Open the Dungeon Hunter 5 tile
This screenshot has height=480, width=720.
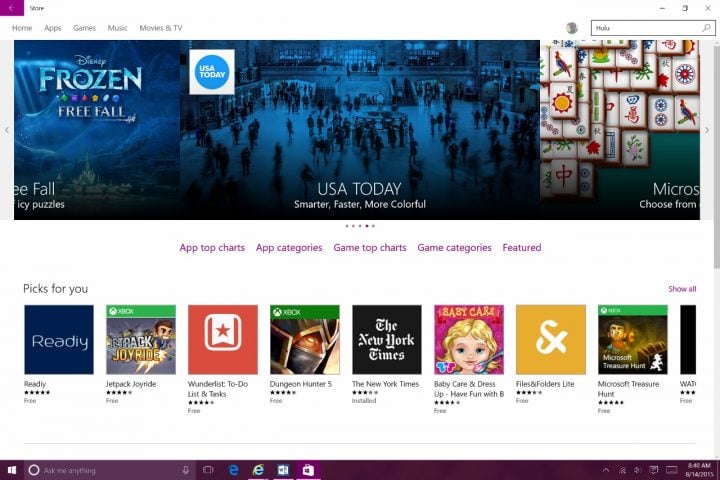coord(305,339)
